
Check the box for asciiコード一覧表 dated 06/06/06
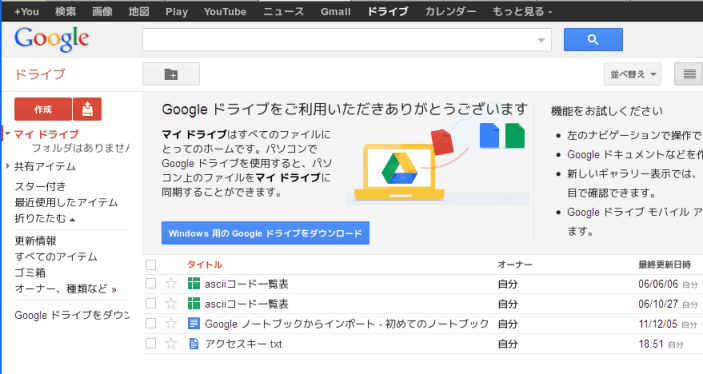[x=151, y=283]
